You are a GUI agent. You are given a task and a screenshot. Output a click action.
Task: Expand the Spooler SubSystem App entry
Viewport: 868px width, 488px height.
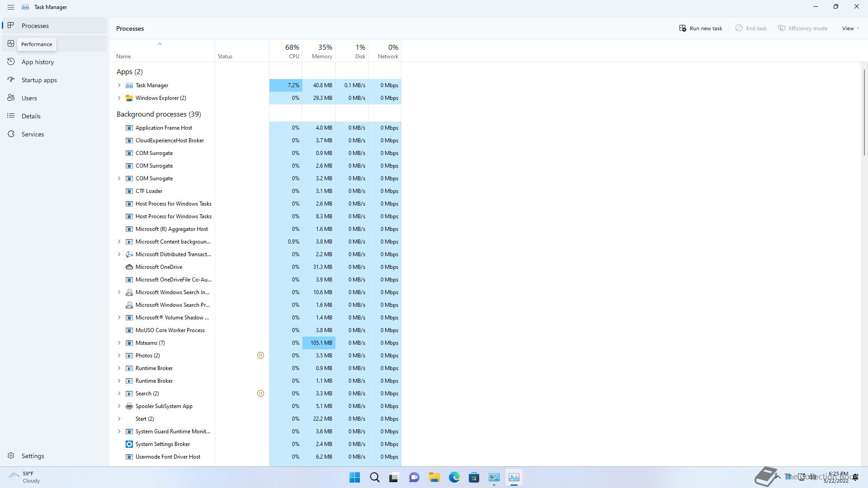pyautogui.click(x=119, y=406)
